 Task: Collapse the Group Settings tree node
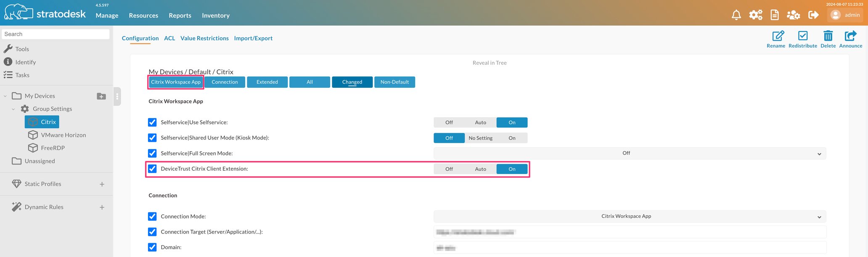coord(13,109)
